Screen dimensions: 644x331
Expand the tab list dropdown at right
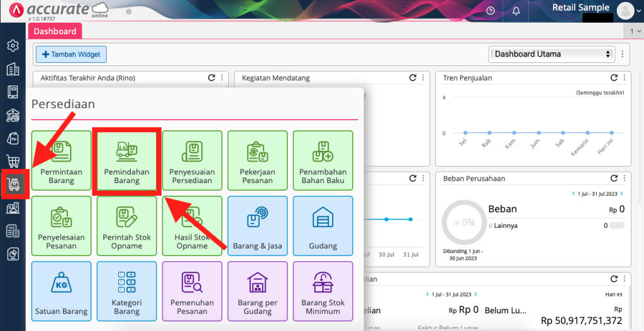[x=634, y=31]
